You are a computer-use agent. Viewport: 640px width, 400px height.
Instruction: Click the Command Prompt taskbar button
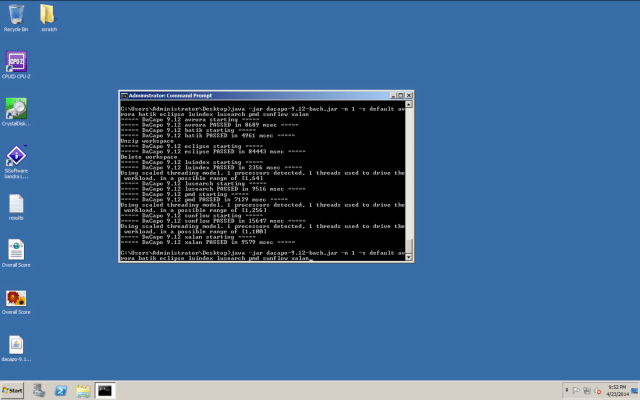click(x=105, y=391)
